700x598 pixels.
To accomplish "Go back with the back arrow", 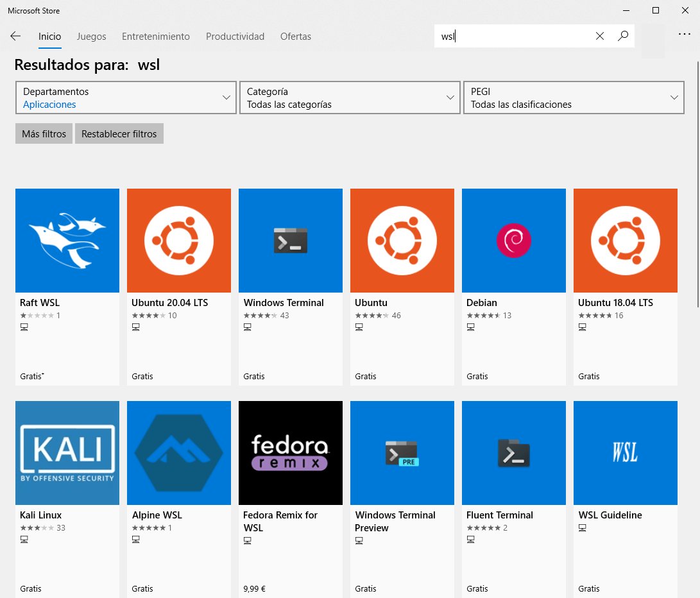I will point(15,36).
